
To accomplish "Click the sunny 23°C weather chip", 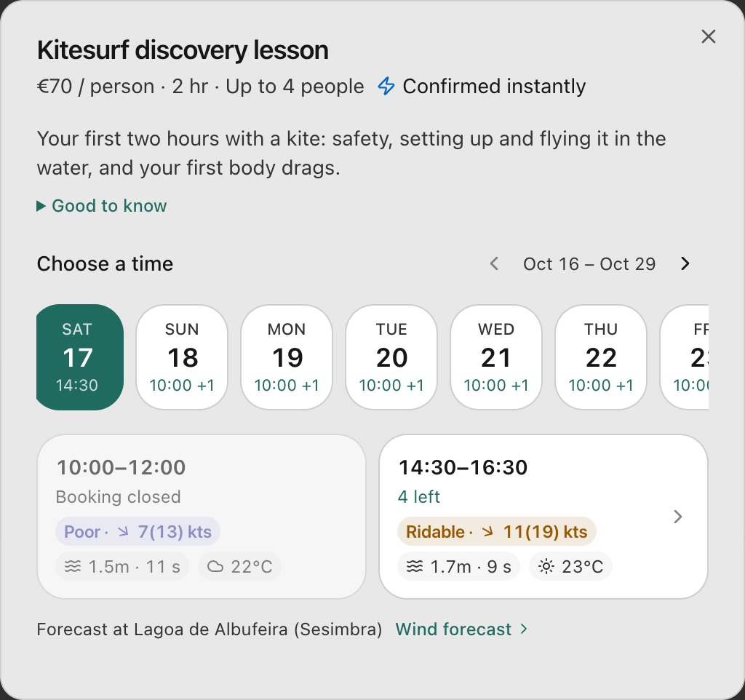I will (570, 566).
